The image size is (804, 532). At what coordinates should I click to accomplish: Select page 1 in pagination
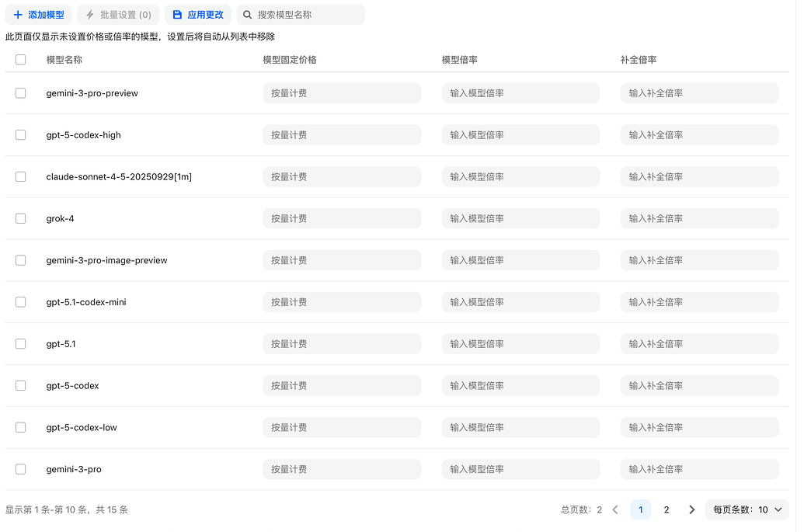tap(640, 509)
